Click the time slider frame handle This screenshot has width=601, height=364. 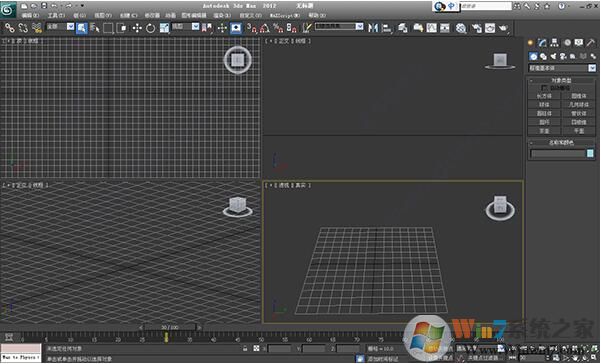170,327
